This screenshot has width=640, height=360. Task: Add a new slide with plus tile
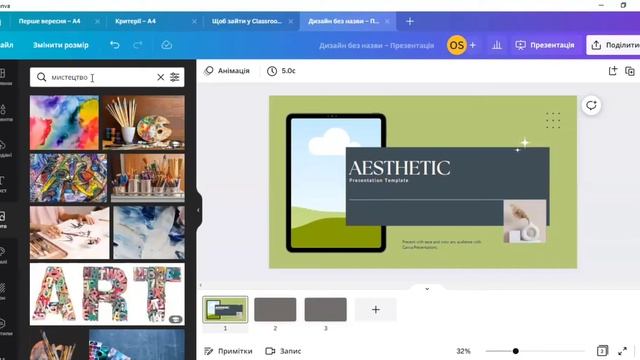click(x=376, y=309)
